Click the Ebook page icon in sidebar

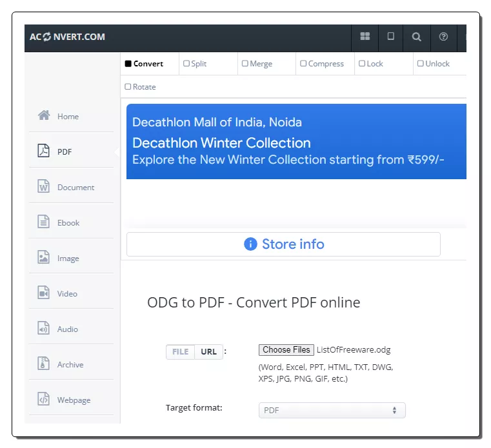(x=43, y=222)
